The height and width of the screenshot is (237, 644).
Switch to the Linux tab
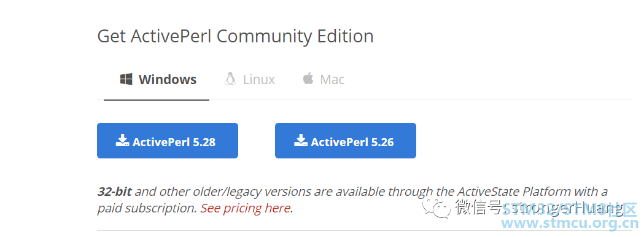(x=250, y=79)
